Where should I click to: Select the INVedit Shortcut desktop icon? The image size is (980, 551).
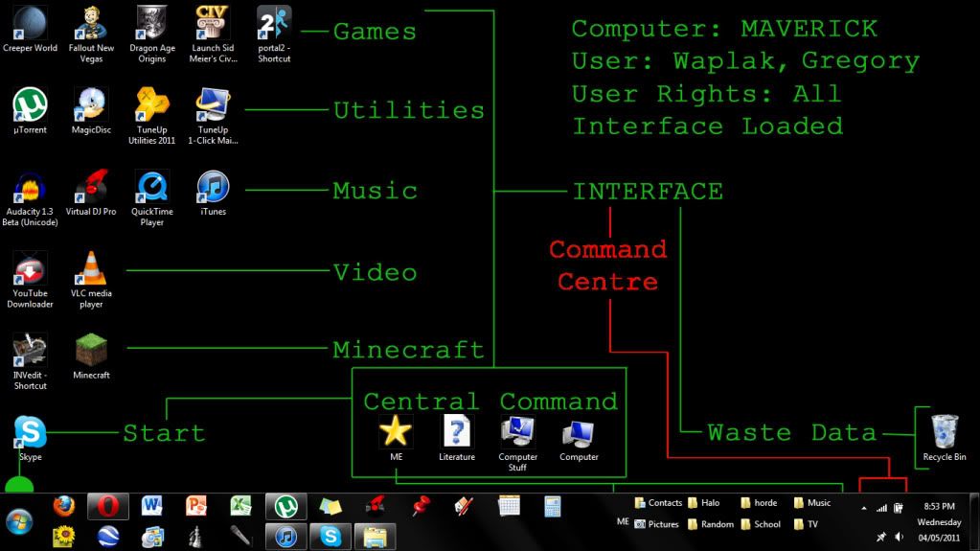pyautogui.click(x=30, y=362)
